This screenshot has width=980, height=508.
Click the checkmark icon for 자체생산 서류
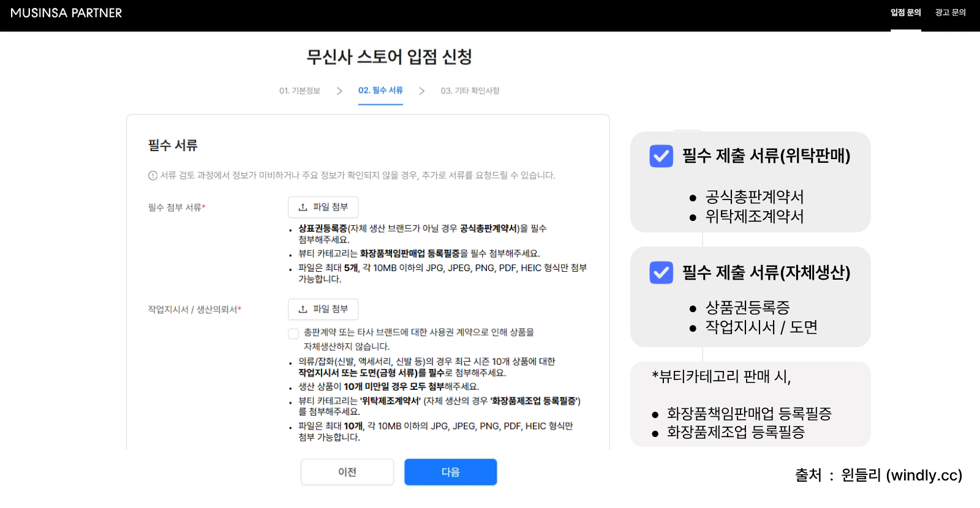(x=661, y=272)
